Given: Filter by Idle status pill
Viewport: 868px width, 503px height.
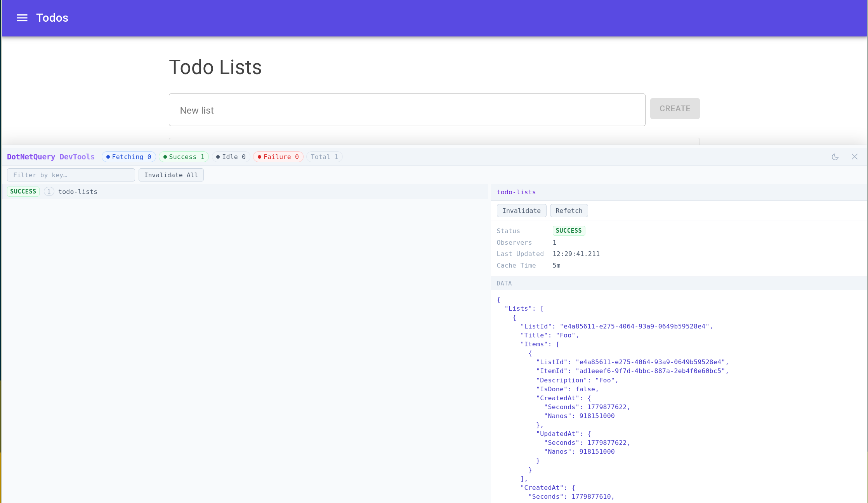Looking at the screenshot, I should pyautogui.click(x=231, y=157).
